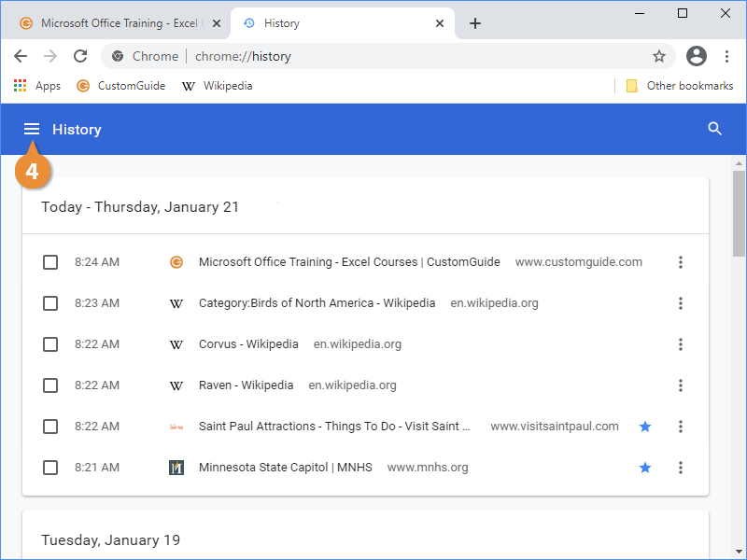Image resolution: width=747 pixels, height=560 pixels.
Task: Open more actions for Saint Paul Attractions
Action: click(x=681, y=427)
